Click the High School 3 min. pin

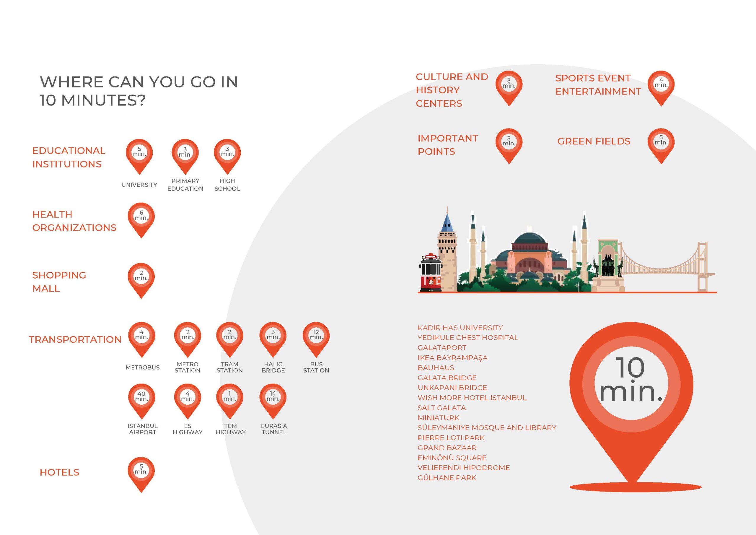click(227, 157)
